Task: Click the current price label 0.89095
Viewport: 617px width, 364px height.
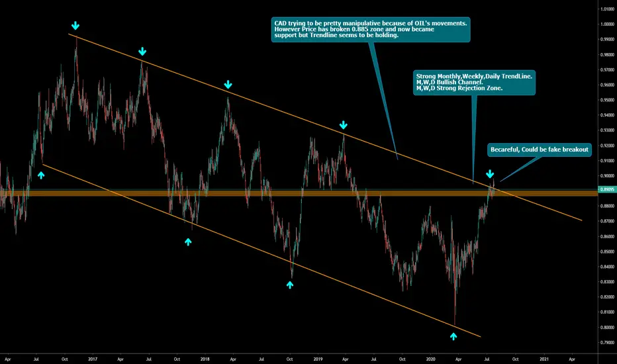Action: click(x=607, y=189)
